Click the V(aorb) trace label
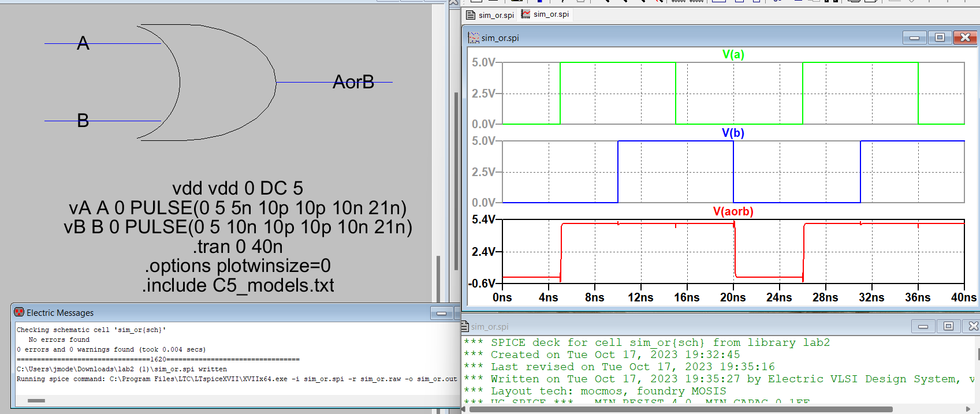The height and width of the screenshot is (414, 980). tap(733, 211)
